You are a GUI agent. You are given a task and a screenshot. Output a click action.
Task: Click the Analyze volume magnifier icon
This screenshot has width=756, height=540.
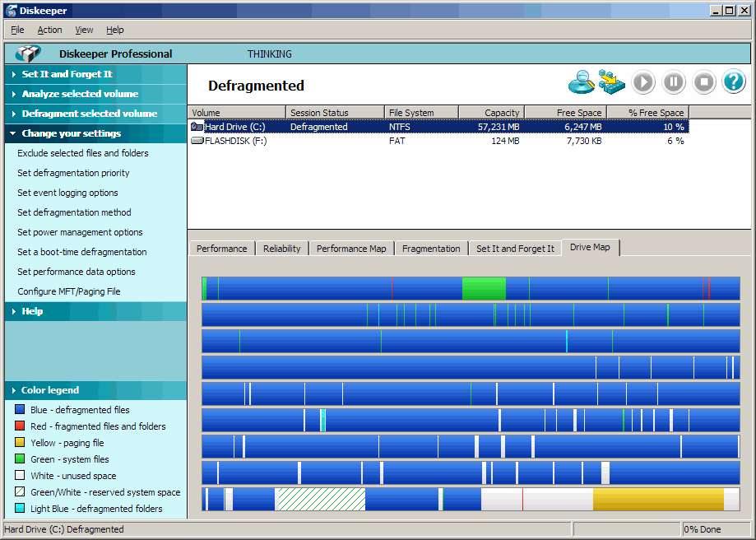click(x=582, y=81)
